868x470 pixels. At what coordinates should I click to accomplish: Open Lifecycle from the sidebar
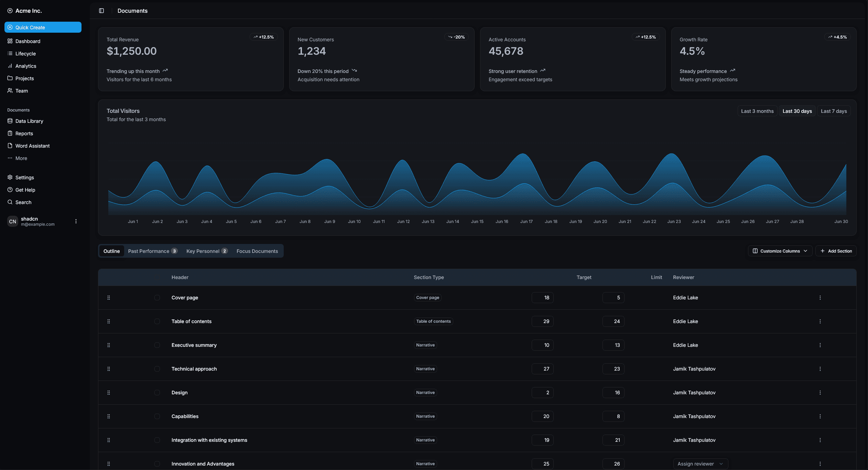(x=25, y=54)
